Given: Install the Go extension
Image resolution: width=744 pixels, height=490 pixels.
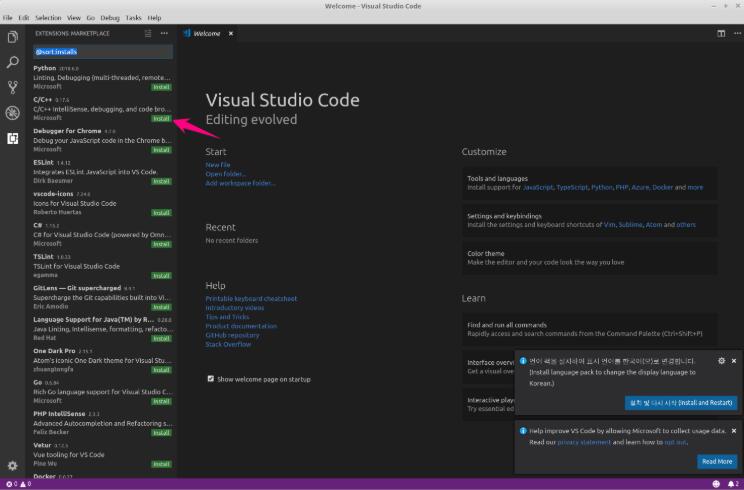Looking at the screenshot, I should pyautogui.click(x=161, y=401).
